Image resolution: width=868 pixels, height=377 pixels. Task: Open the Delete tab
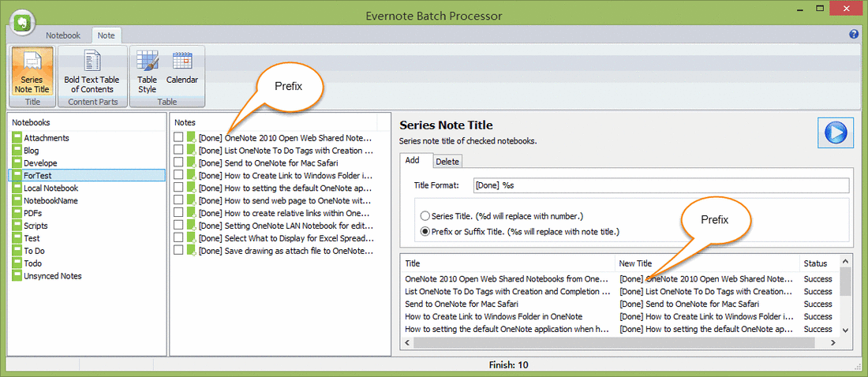pyautogui.click(x=447, y=161)
